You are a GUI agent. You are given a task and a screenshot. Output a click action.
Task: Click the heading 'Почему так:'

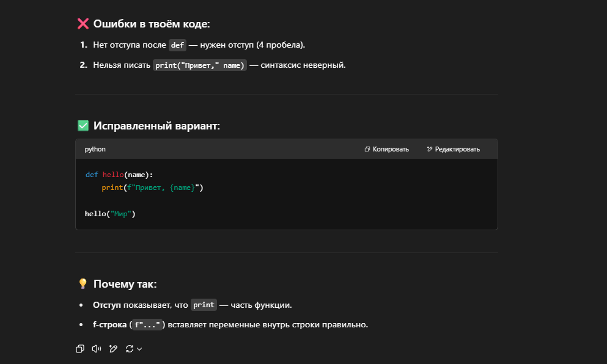click(125, 284)
